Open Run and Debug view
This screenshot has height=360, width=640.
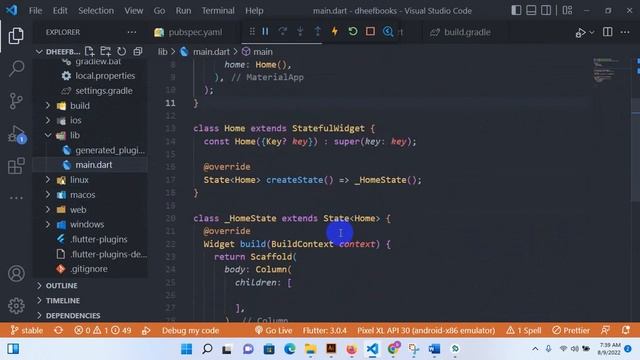pyautogui.click(x=16, y=134)
